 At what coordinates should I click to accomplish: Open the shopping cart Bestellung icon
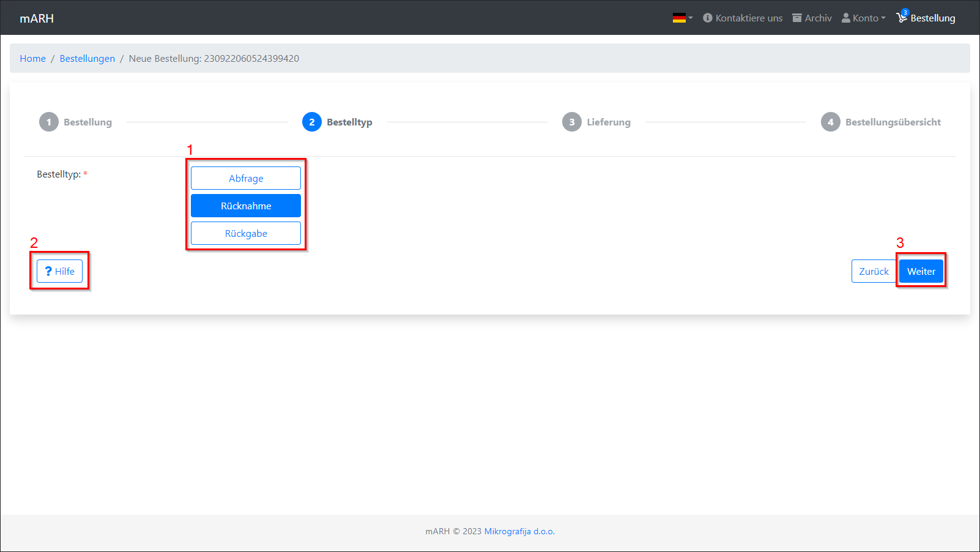pyautogui.click(x=902, y=18)
